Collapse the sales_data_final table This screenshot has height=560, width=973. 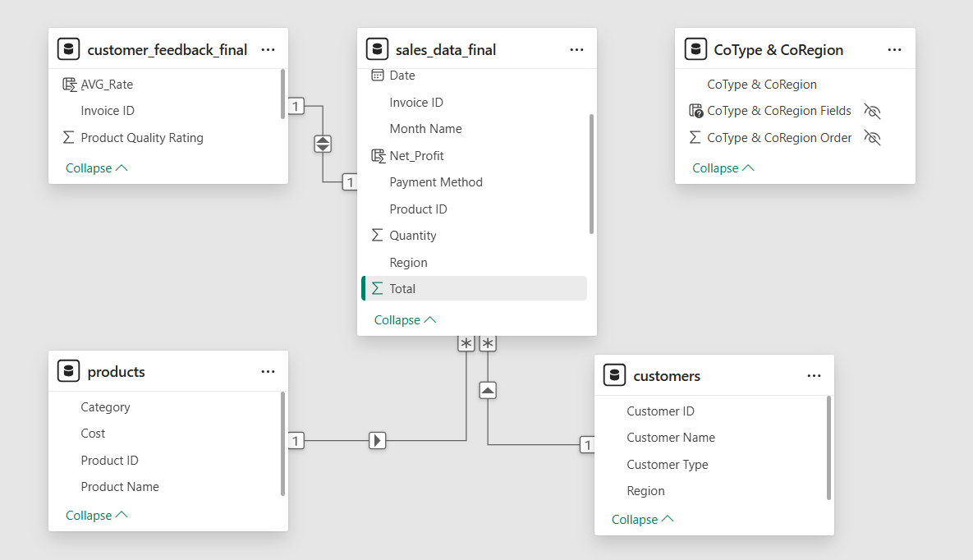click(x=405, y=319)
